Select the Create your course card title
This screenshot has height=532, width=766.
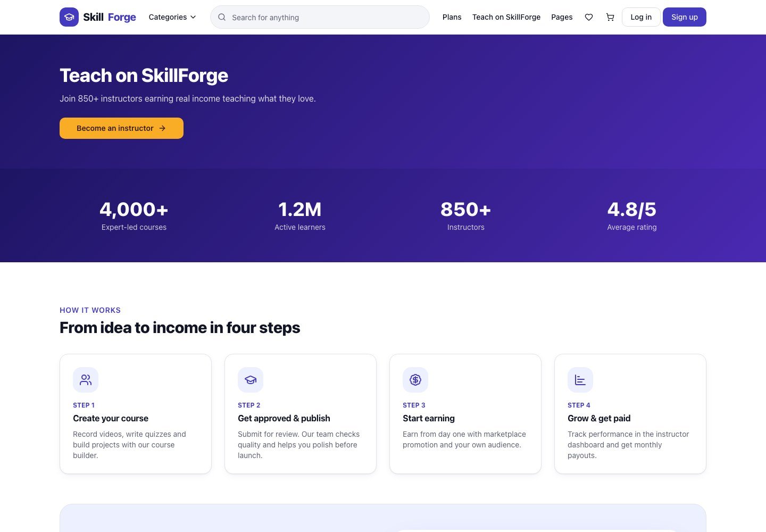point(111,418)
